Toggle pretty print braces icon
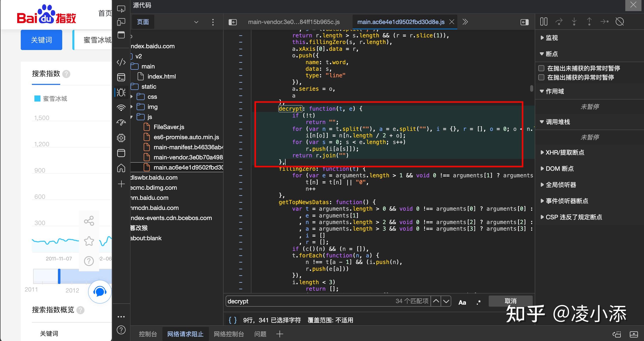Screen dimensions: 644x341 point(233,320)
